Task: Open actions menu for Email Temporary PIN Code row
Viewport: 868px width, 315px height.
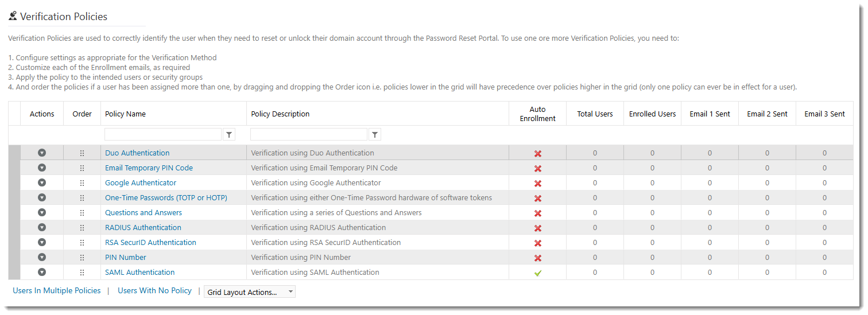Action: point(42,168)
